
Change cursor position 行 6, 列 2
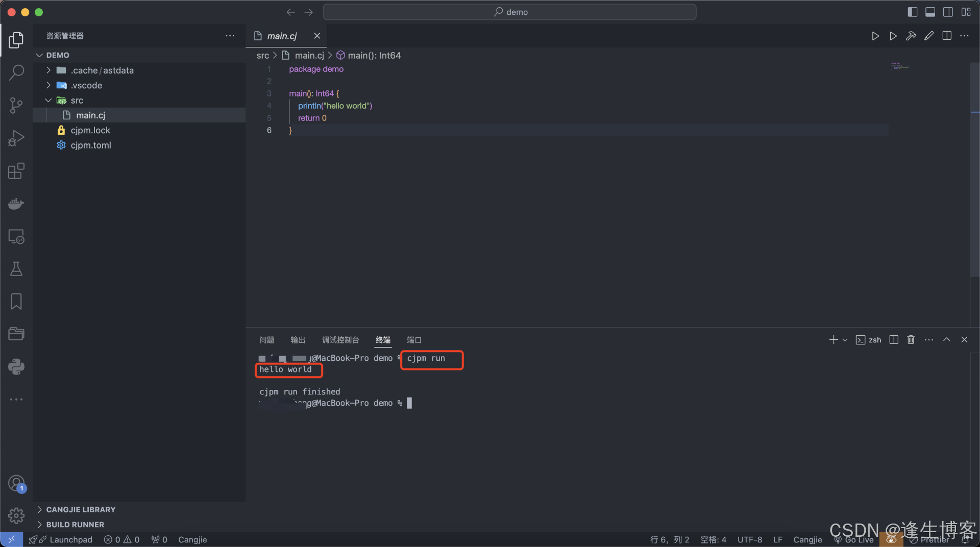(x=670, y=540)
